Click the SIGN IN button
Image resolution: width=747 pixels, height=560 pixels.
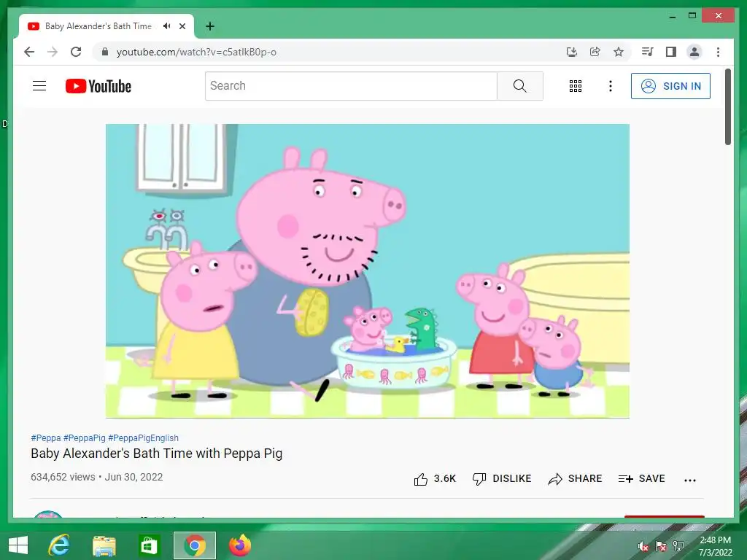point(670,86)
